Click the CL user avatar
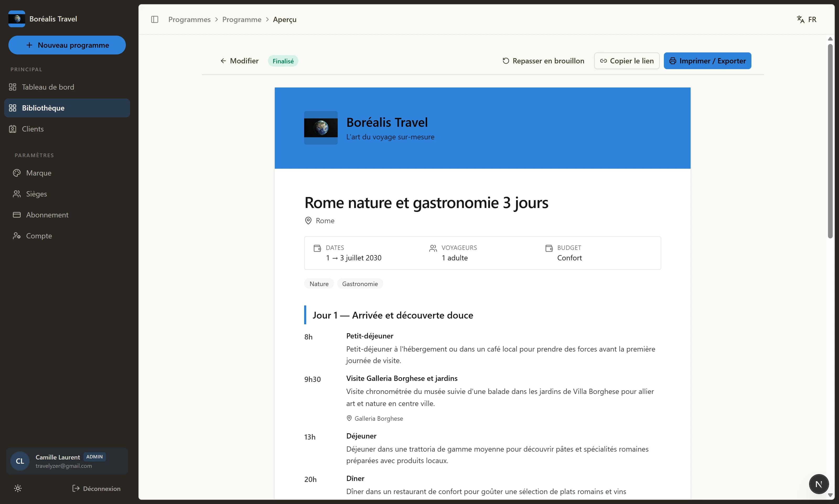The width and height of the screenshot is (839, 504). tap(20, 461)
